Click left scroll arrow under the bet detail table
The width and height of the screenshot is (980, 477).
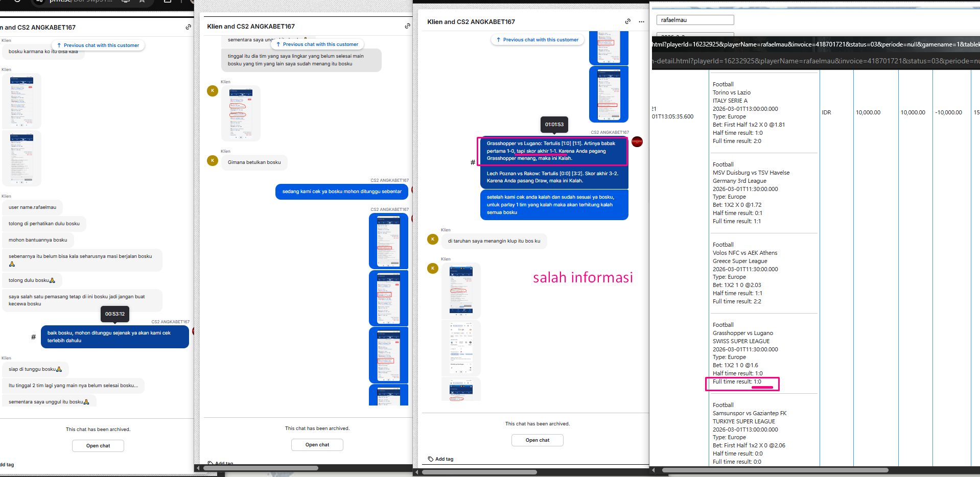[x=653, y=470]
